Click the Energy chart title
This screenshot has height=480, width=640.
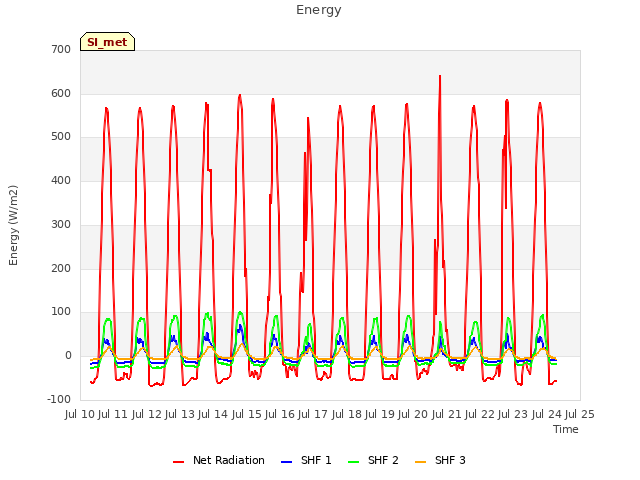(x=319, y=10)
